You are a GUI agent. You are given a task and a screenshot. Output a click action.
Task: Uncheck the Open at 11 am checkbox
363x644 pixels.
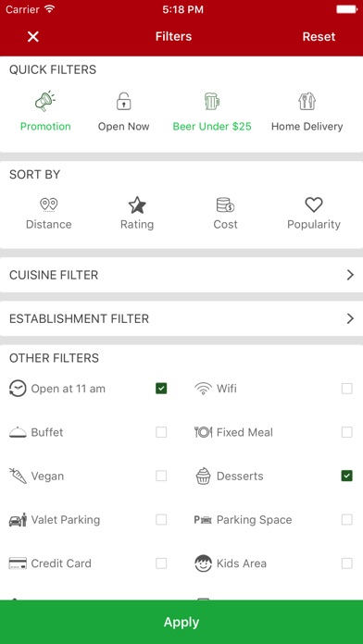point(161,389)
